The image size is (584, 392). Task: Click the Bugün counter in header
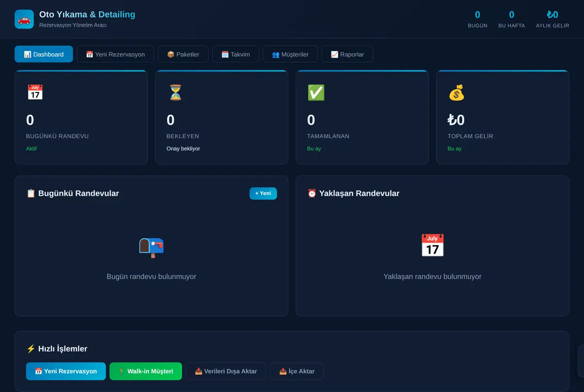tap(477, 19)
